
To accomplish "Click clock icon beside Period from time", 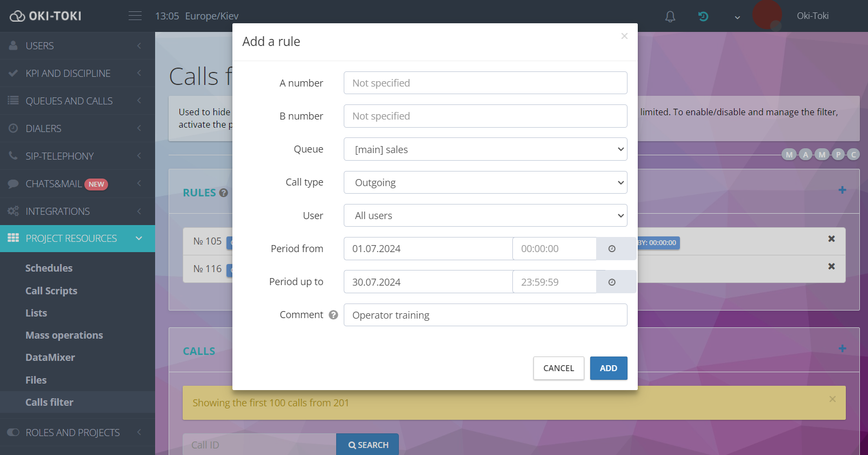I will pyautogui.click(x=612, y=249).
